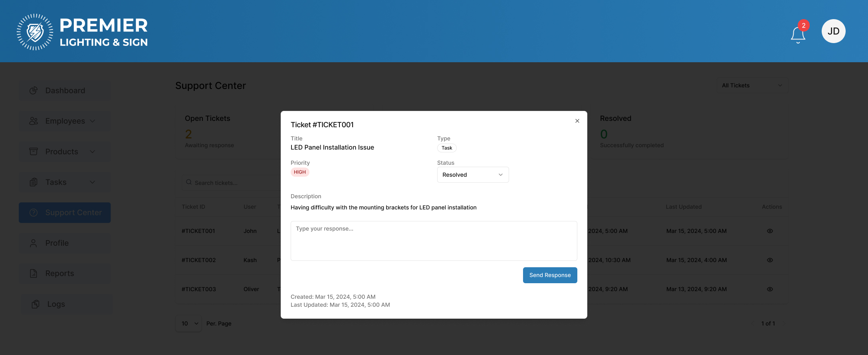868x355 pixels.
Task: Click the search magnifier icon
Action: click(189, 182)
